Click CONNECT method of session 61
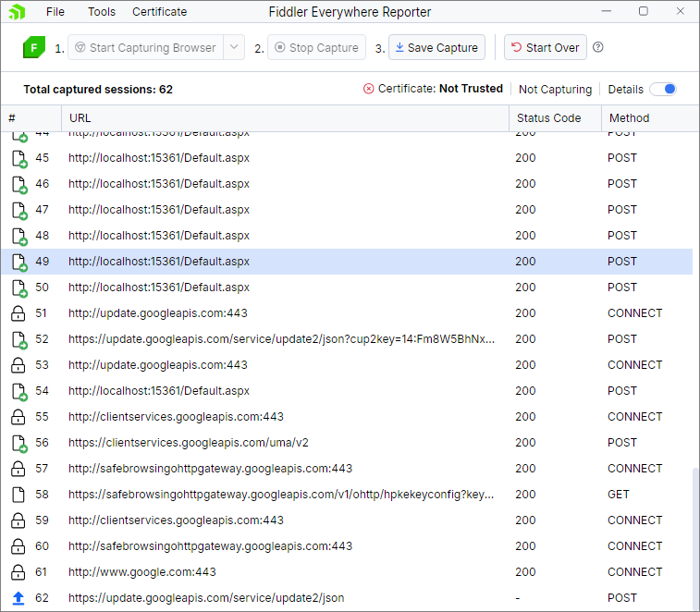Viewport: 700px width, 612px height. point(635,572)
